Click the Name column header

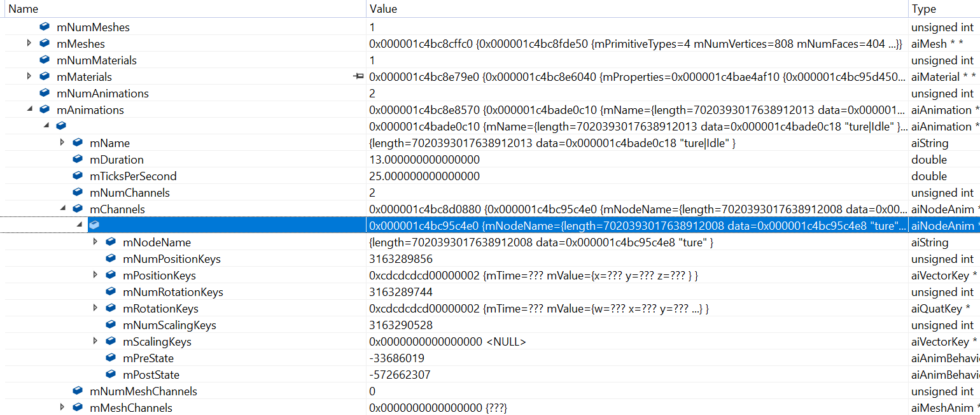pos(23,8)
